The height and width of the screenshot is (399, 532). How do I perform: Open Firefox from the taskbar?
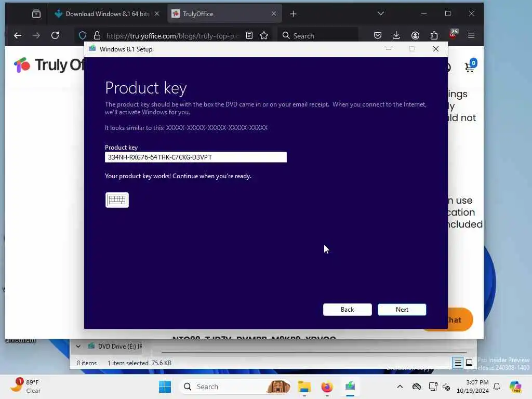pos(327,387)
